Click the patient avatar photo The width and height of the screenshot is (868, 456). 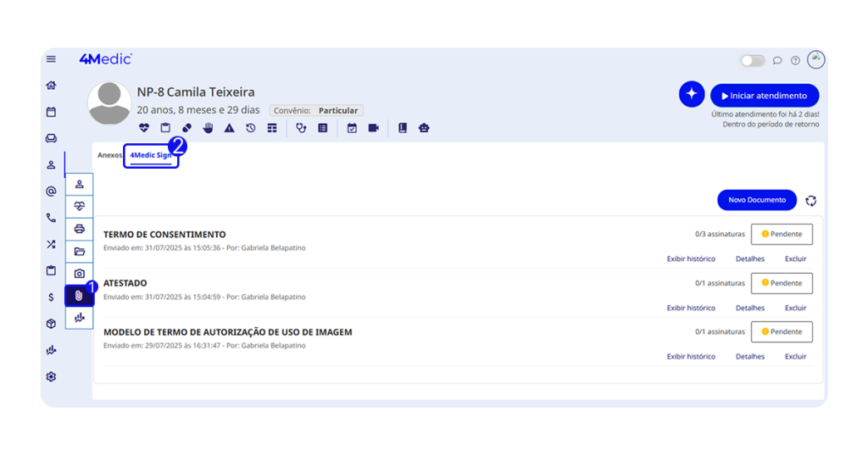tap(109, 103)
